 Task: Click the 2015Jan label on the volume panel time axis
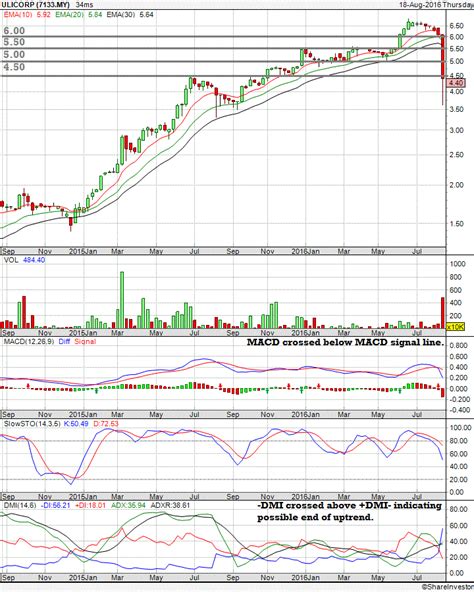coord(83,333)
